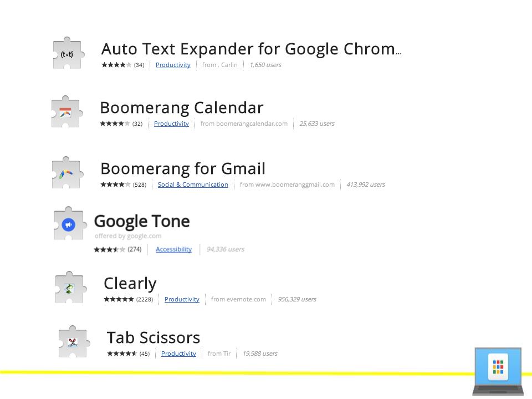Open the Auto Text Expander title
The height and width of the screenshot is (399, 532).
tap(252, 49)
